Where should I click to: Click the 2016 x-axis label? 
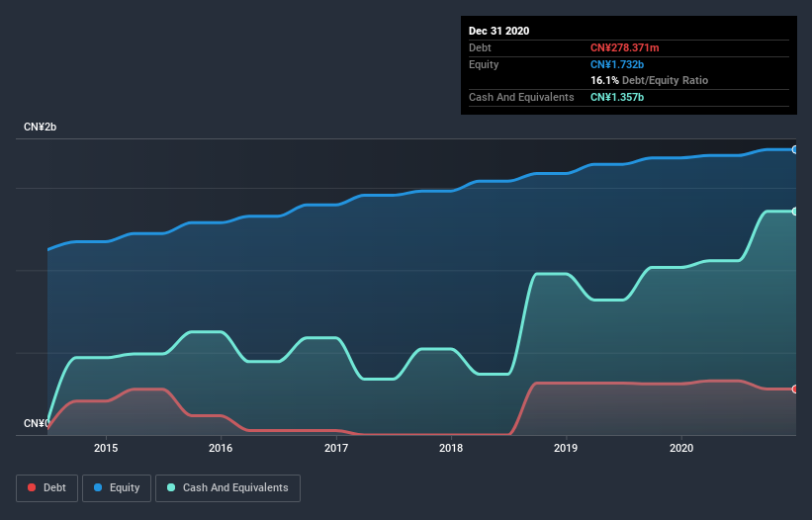pyautogui.click(x=221, y=448)
